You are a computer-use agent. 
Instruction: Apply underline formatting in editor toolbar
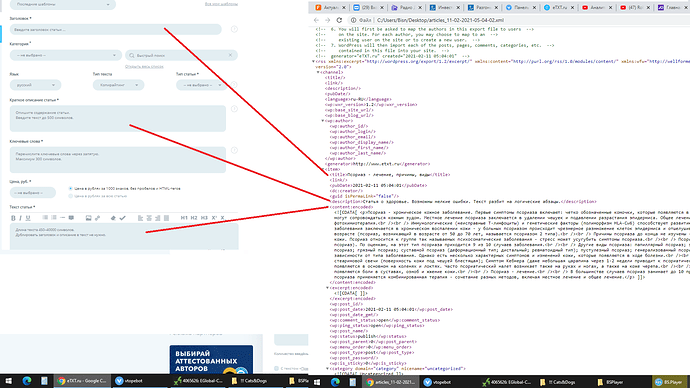(28, 218)
